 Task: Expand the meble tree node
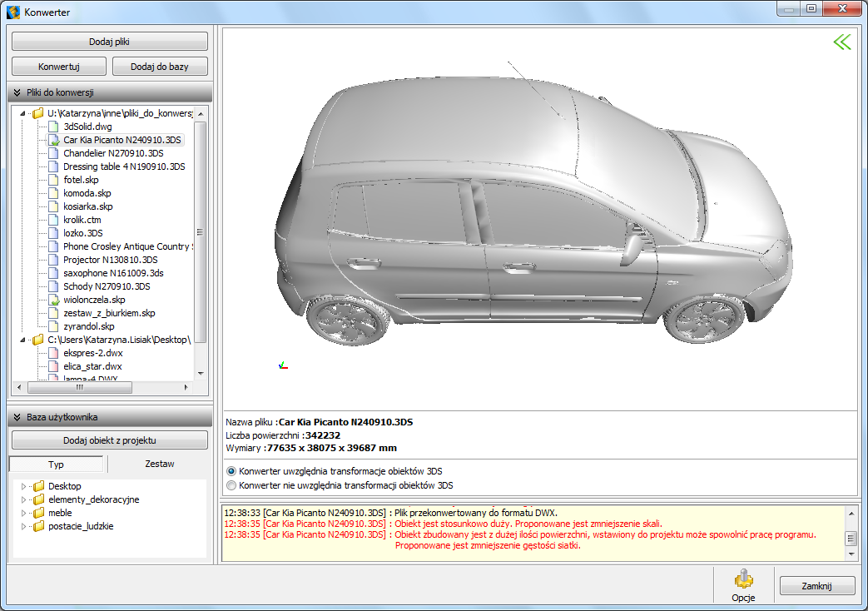pos(24,513)
